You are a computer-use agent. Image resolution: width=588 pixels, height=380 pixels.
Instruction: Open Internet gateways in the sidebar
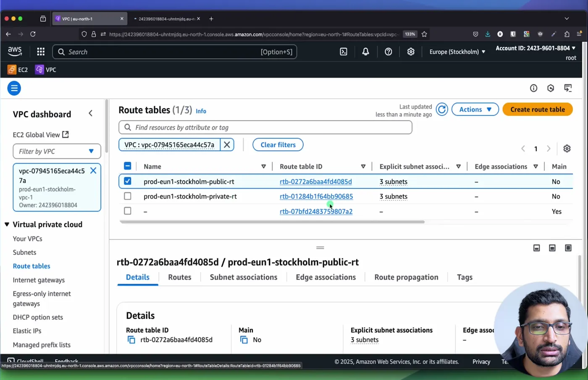tap(39, 280)
